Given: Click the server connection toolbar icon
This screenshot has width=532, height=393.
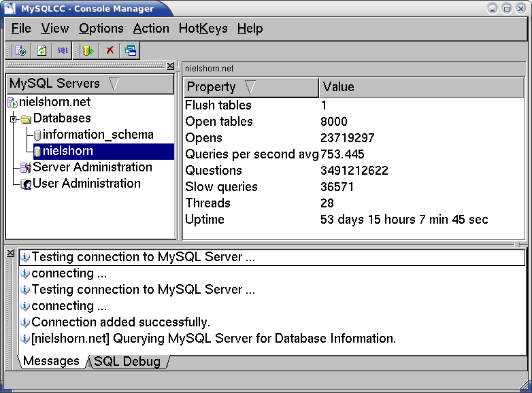Looking at the screenshot, I should click(20, 51).
